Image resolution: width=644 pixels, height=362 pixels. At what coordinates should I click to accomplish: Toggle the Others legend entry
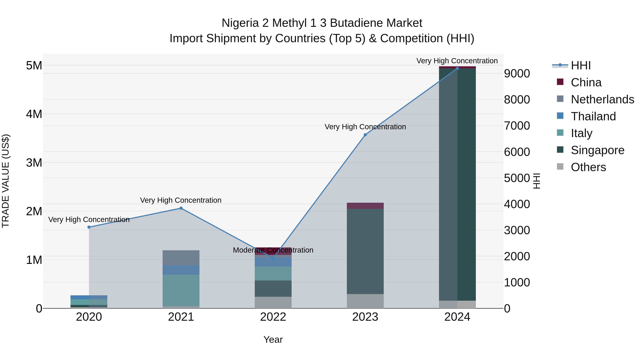tap(581, 167)
